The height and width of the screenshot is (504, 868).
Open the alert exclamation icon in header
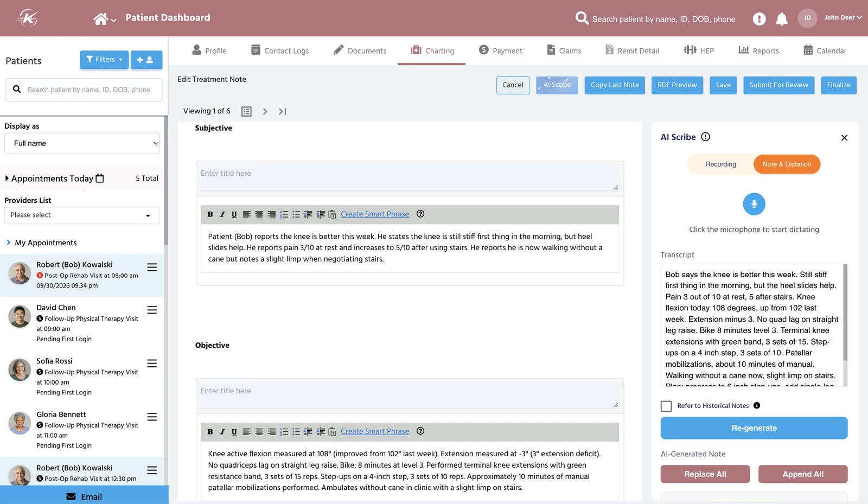click(x=759, y=19)
